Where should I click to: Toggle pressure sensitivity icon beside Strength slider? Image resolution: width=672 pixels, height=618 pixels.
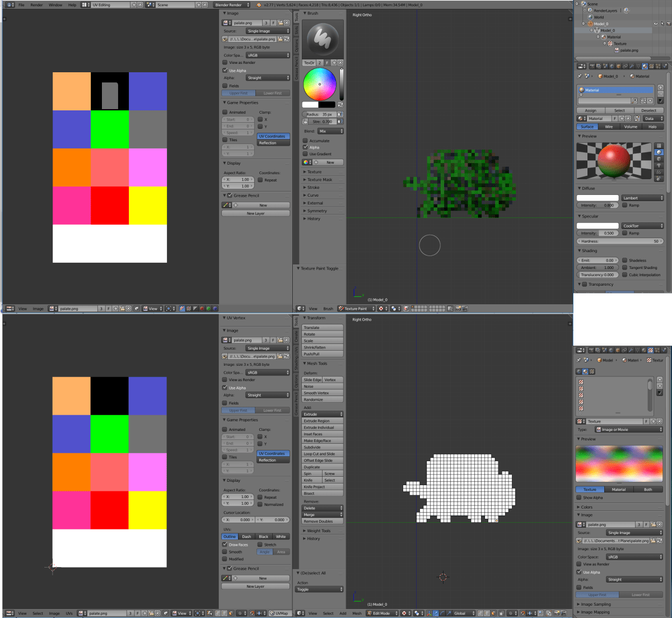tap(339, 122)
